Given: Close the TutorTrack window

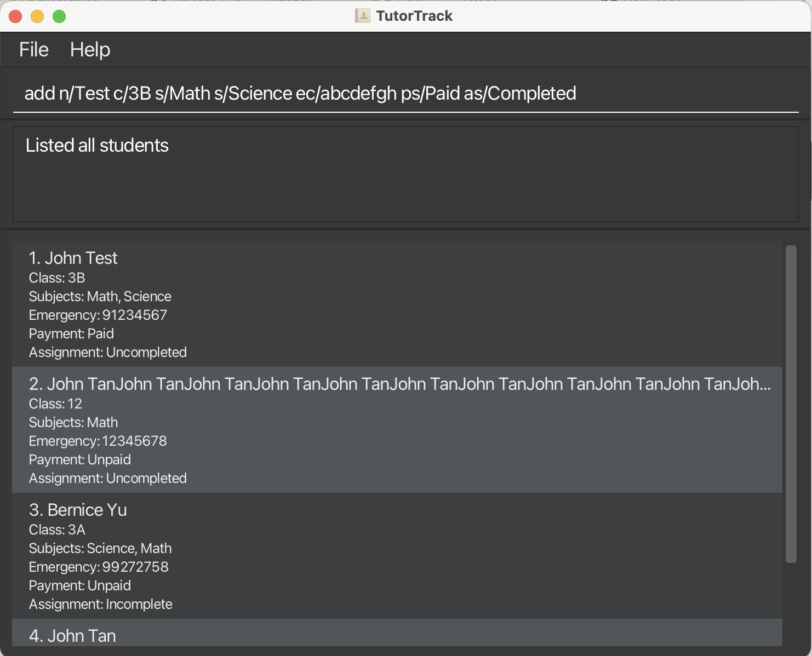Looking at the screenshot, I should point(15,16).
